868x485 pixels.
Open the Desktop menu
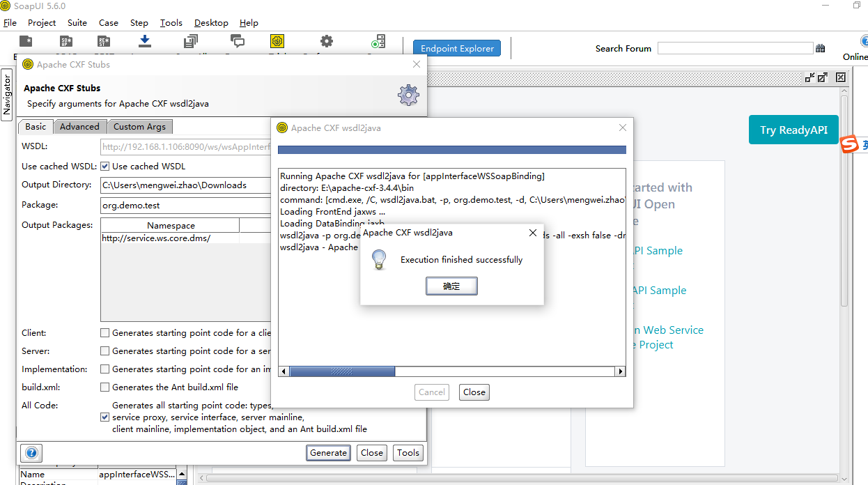(211, 22)
